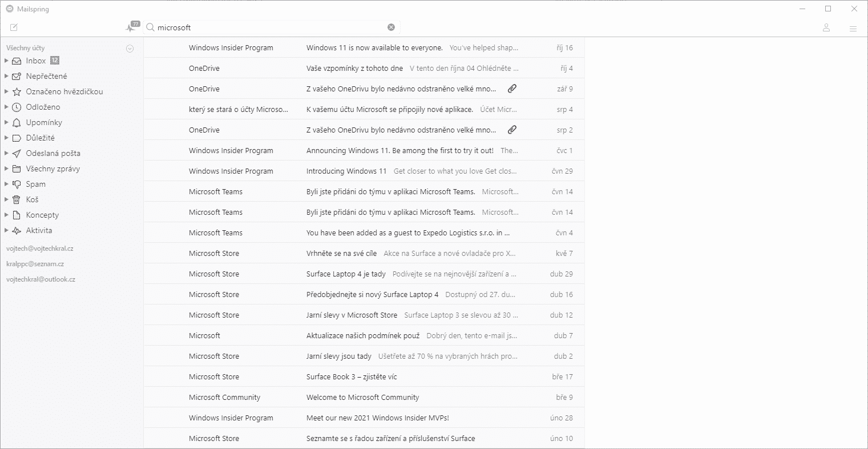868x449 pixels.
Task: Open the account profile icon
Action: coord(826,27)
